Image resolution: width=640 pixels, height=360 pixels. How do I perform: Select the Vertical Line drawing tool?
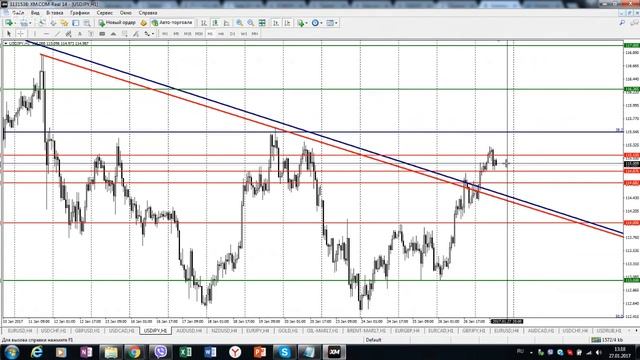35,33
